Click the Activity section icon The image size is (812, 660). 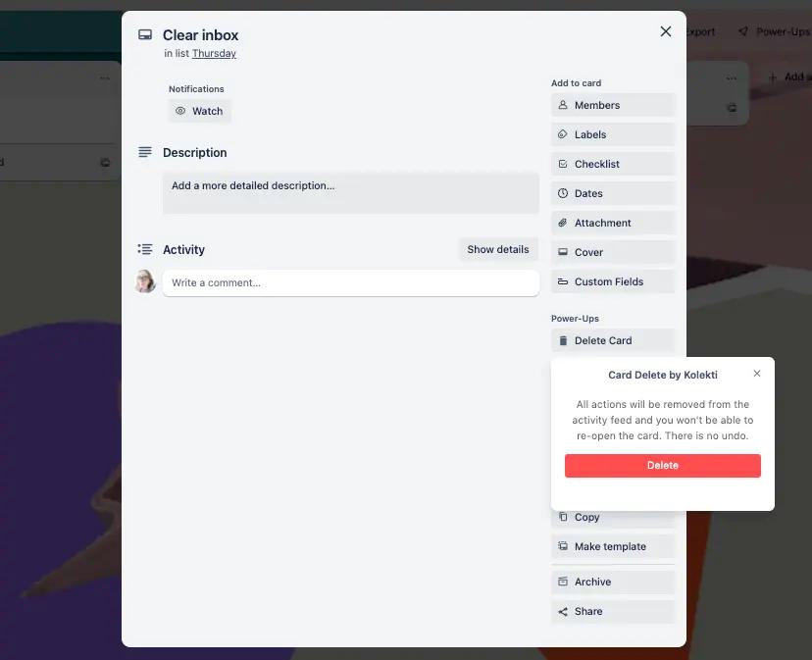(145, 249)
